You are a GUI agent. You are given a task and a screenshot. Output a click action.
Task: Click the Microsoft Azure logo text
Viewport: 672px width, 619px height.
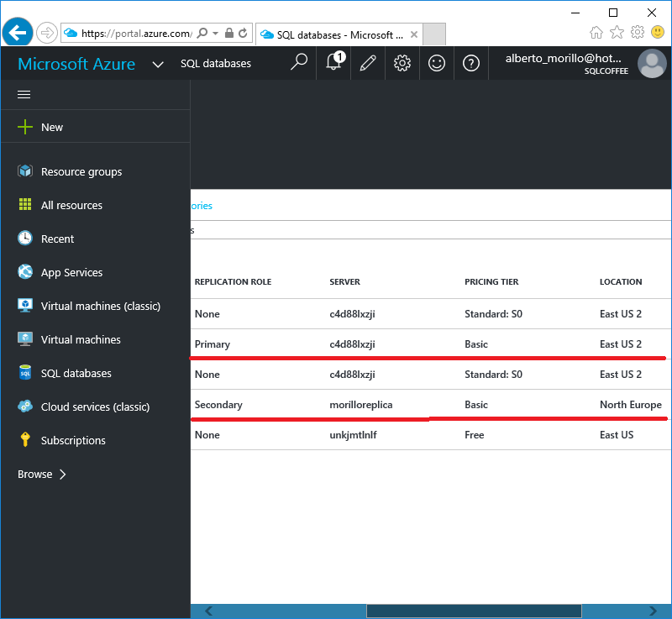(76, 64)
